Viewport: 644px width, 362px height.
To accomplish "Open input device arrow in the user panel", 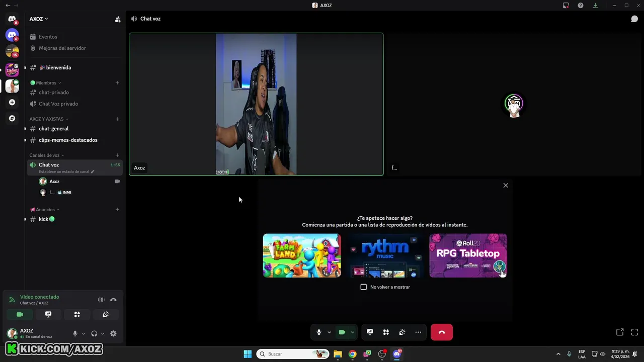I will point(84,333).
